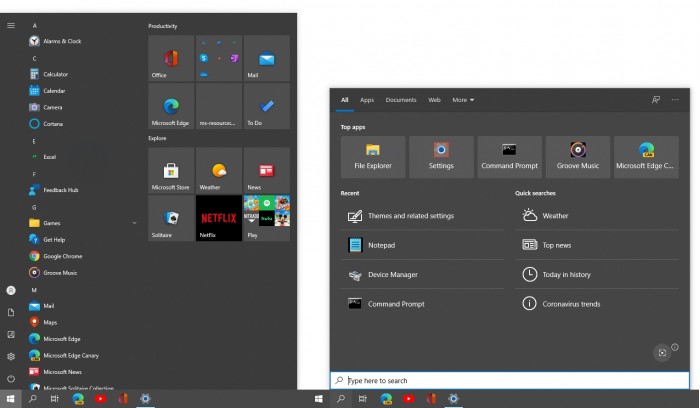Open the Mail tile in Productivity group
The height and width of the screenshot is (408, 700).
[267, 58]
